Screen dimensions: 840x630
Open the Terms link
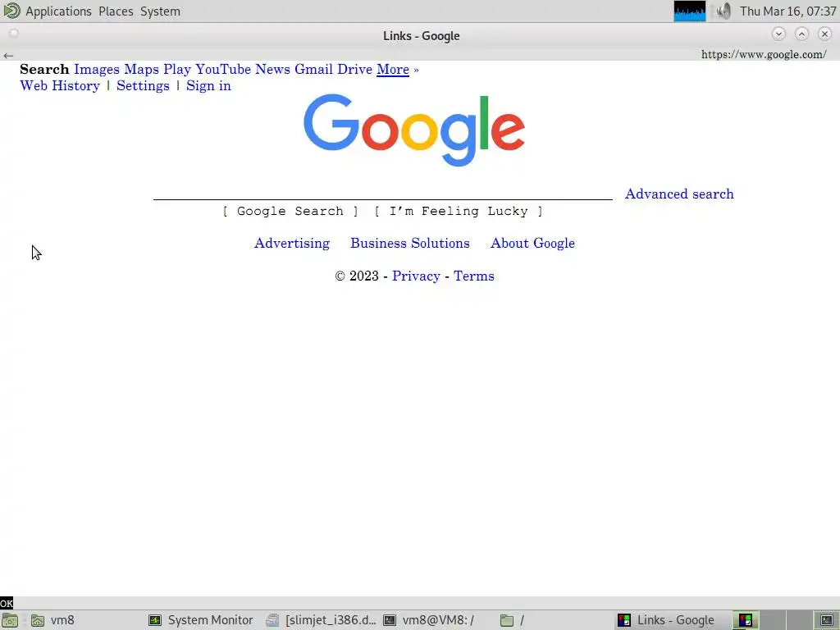pos(473,276)
